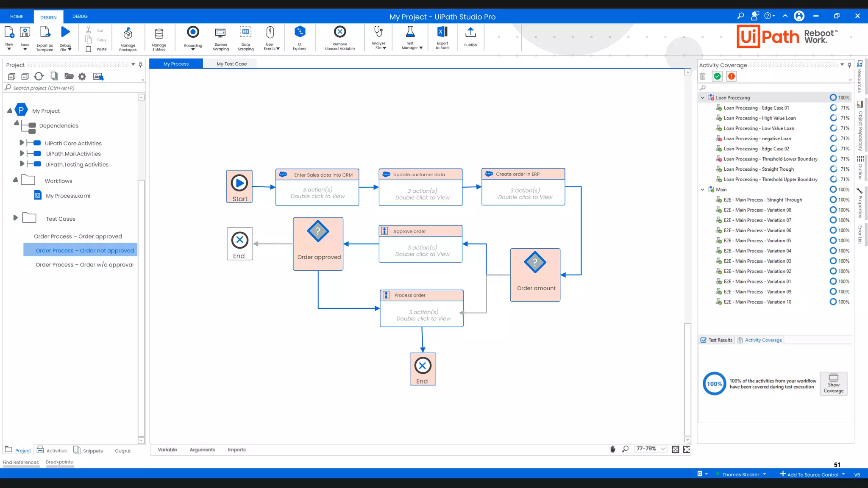The image size is (868, 488).
Task: Click Remove Unused Variable icon
Action: tap(340, 32)
